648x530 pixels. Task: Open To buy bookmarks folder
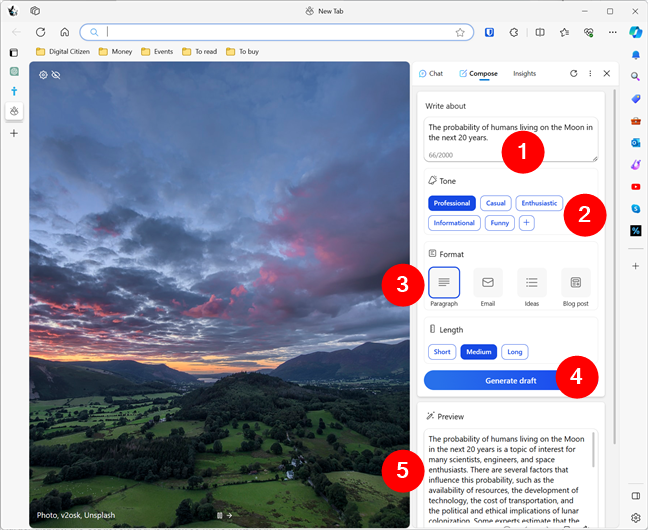click(x=243, y=52)
